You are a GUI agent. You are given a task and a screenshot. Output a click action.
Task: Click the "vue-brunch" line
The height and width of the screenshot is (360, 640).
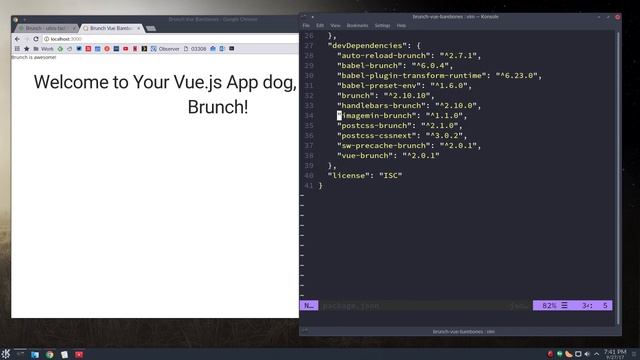coord(388,156)
